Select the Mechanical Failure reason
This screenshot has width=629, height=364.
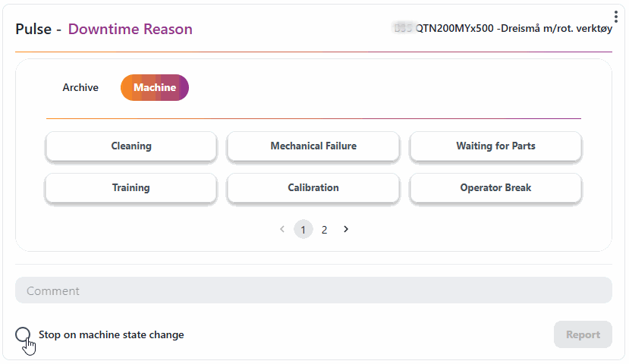coord(313,146)
